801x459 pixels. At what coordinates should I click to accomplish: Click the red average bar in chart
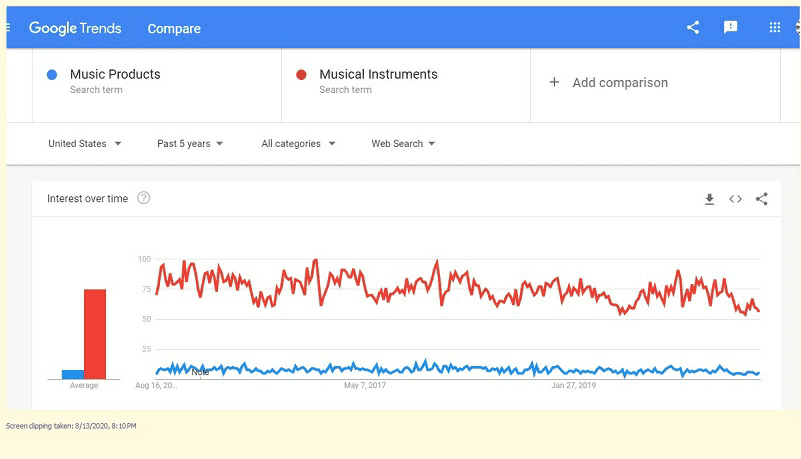pos(95,334)
